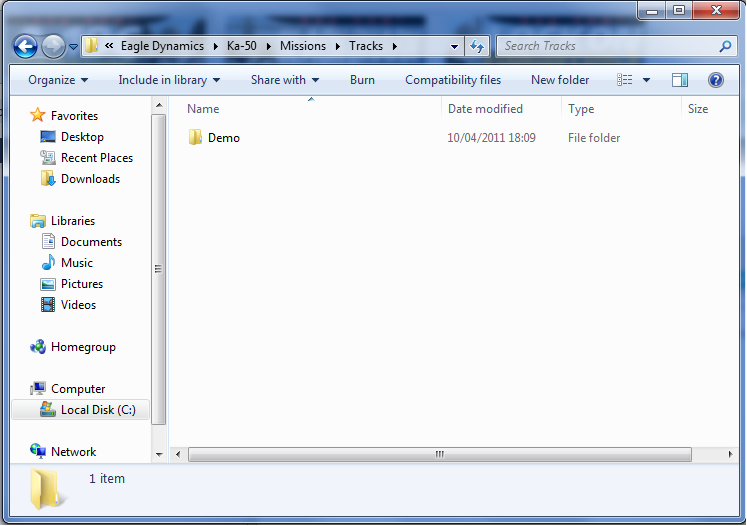Click the Documents library icon
Screen dimensions: 747x526
pyautogui.click(x=48, y=242)
